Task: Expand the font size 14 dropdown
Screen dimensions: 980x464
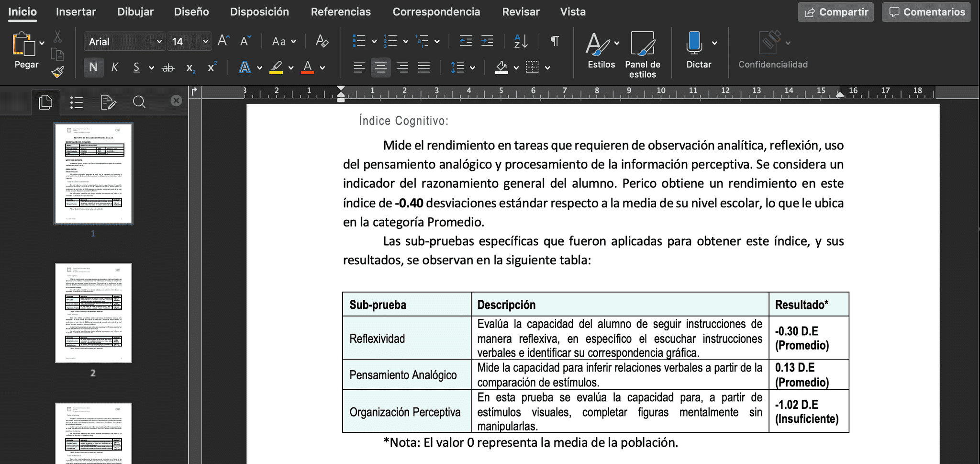Action: pos(189,41)
